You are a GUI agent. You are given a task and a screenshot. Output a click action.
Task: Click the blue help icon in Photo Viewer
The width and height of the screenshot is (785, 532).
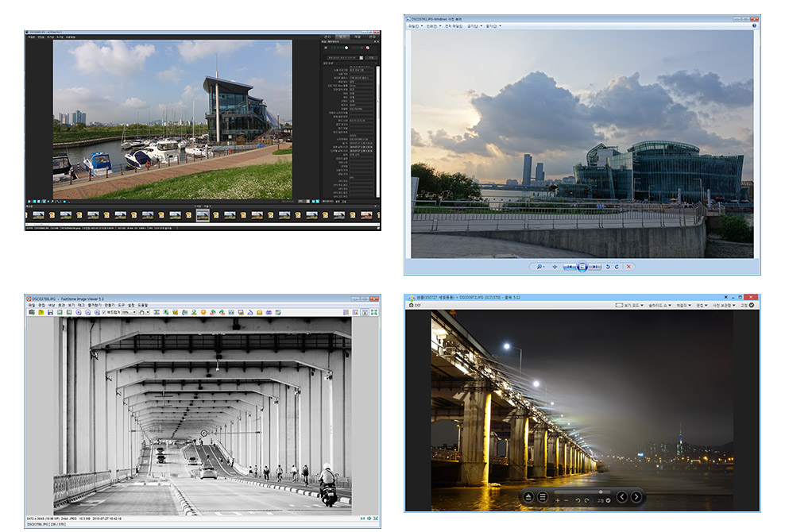753,25
